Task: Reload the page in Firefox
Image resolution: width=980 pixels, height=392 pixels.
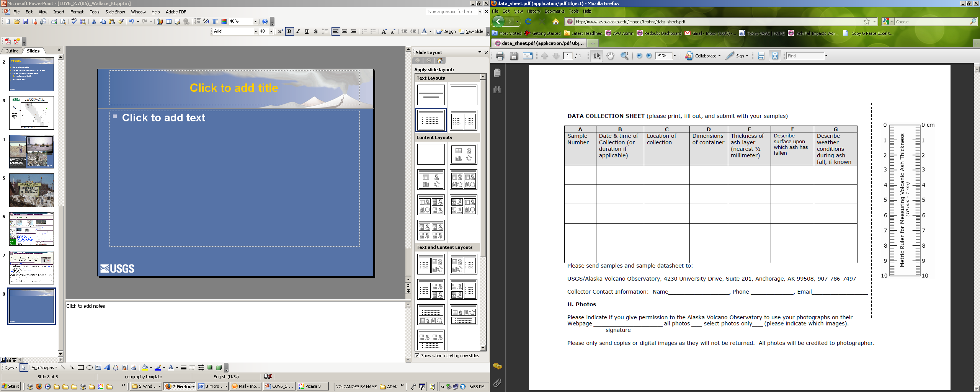Action: coord(528,21)
